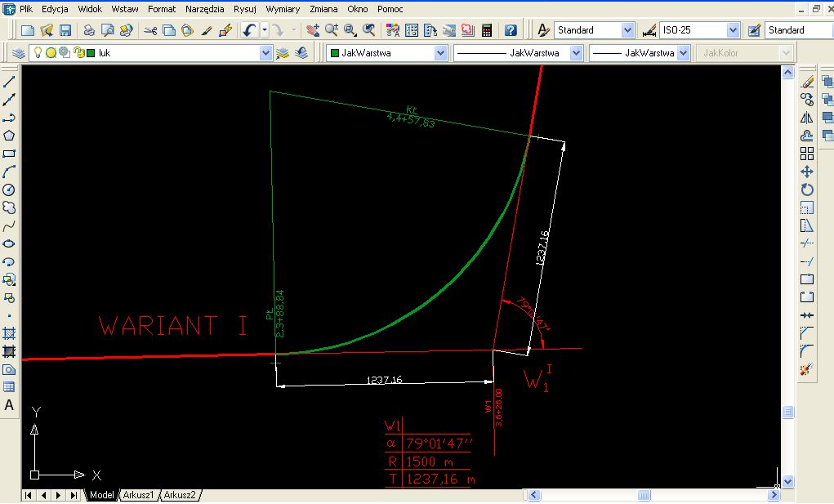The width and height of the screenshot is (834, 504).
Task: Select the Spline drawing tool
Action: pyautogui.click(x=9, y=226)
